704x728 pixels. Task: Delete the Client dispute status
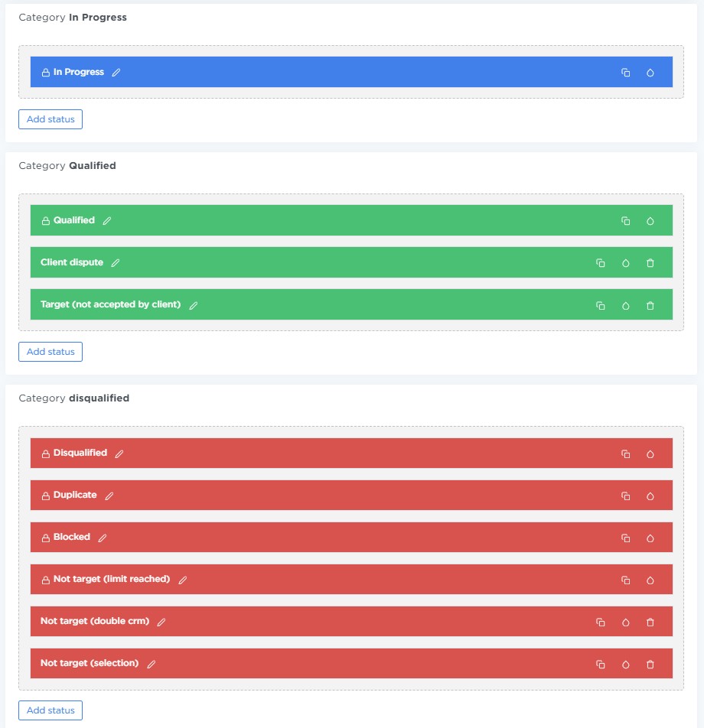coord(650,263)
